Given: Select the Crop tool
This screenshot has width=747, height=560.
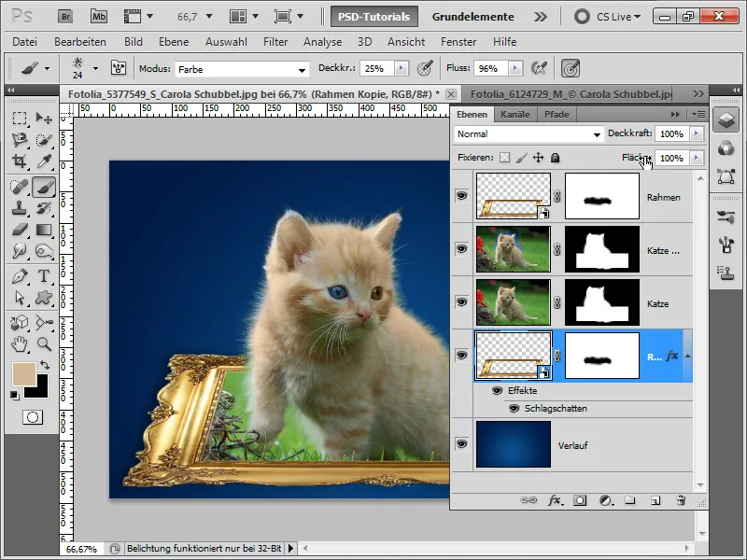Looking at the screenshot, I should point(20,161).
